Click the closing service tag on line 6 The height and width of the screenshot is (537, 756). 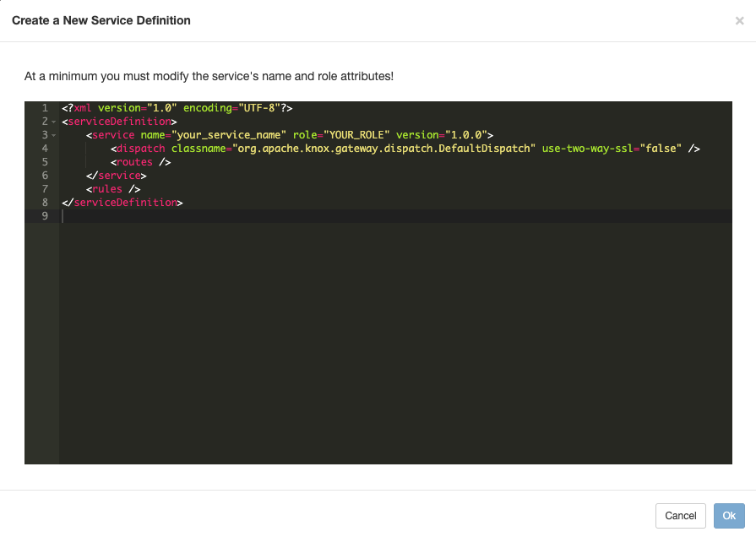[x=119, y=176]
